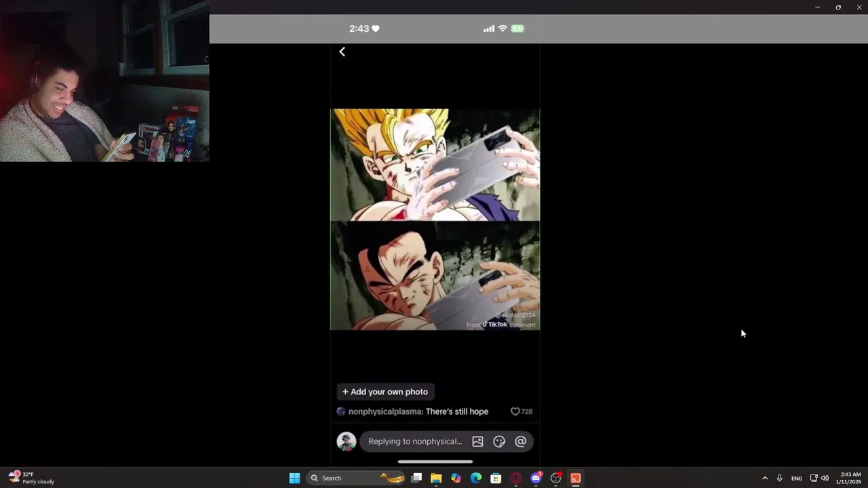The image size is (868, 488).
Task: Open Opera GX browser from taskbar
Action: (x=516, y=478)
